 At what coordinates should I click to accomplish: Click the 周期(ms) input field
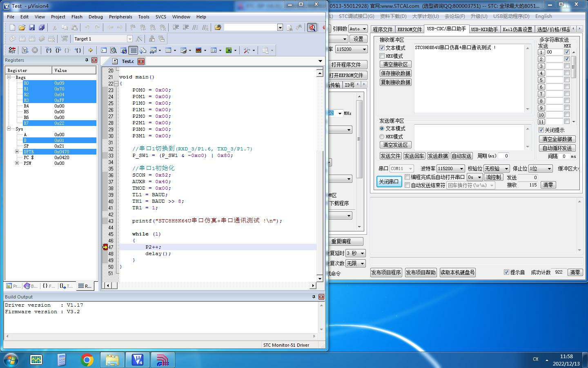[504, 156]
